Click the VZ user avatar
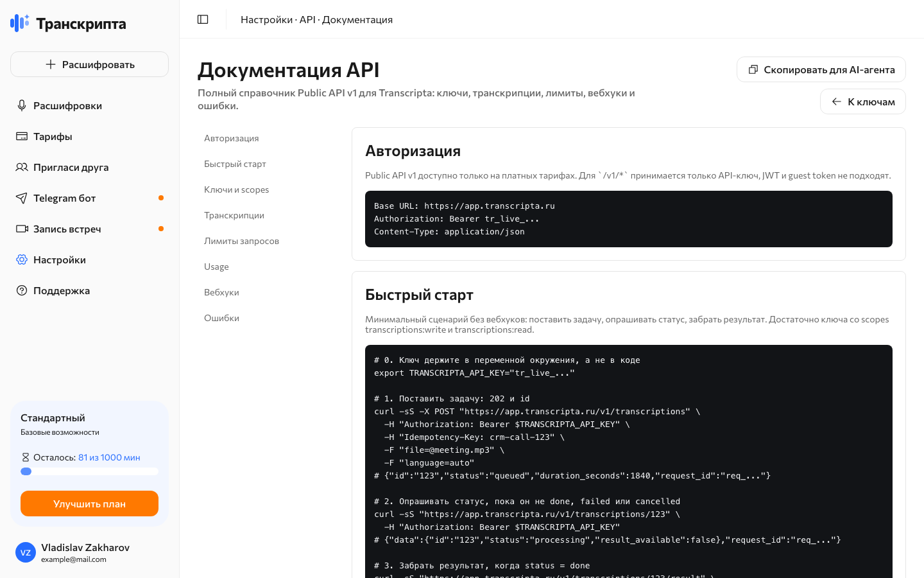The image size is (924, 578). pos(26,552)
